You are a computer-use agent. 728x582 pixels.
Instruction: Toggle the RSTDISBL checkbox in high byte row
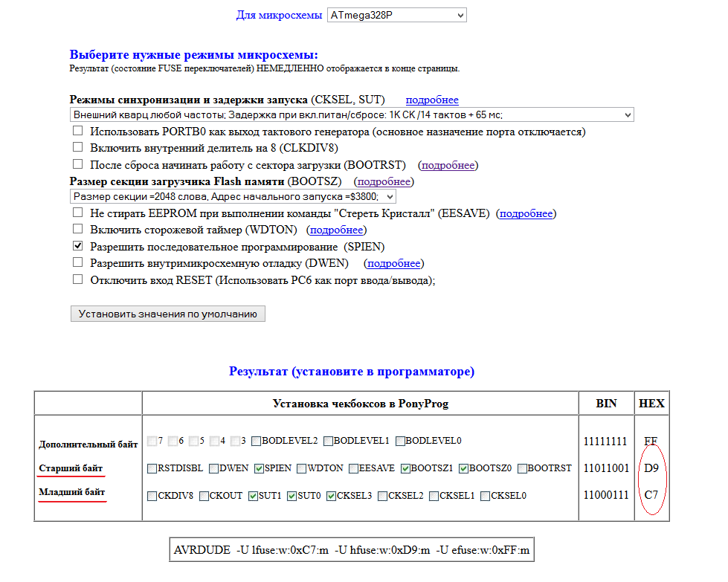[152, 468]
